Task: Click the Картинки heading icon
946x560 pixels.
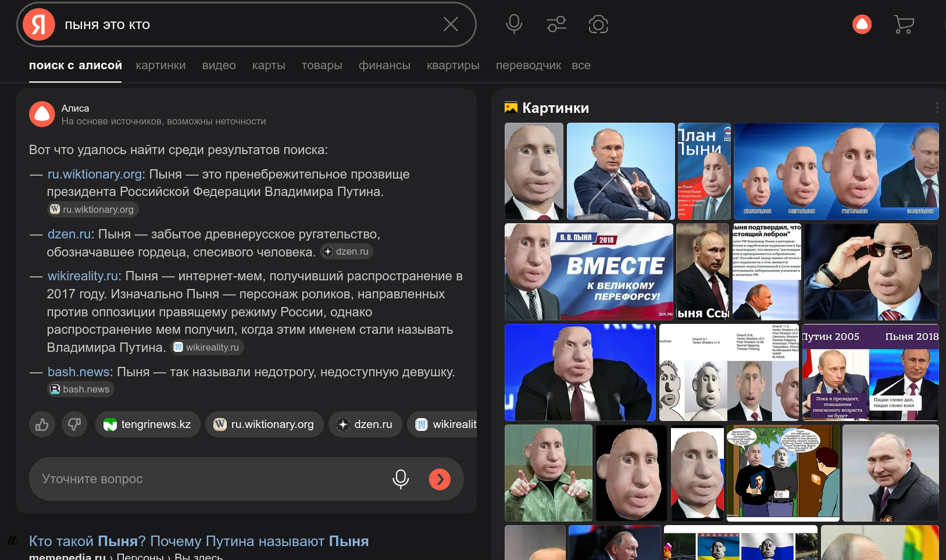Action: click(511, 108)
